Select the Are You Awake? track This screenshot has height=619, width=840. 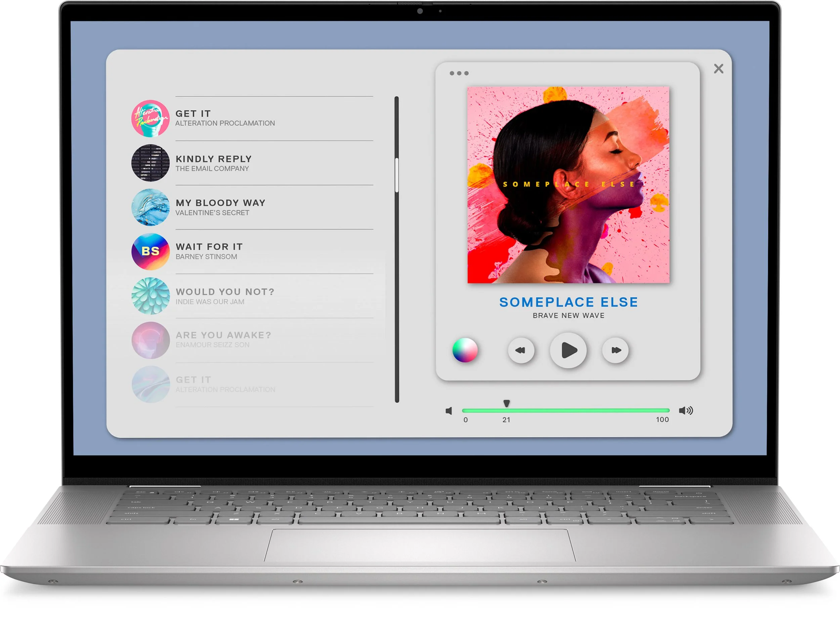click(x=223, y=335)
